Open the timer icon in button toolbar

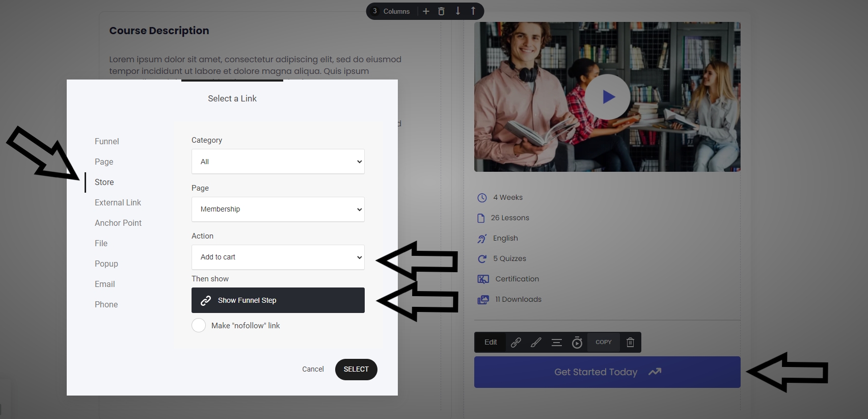coord(577,343)
